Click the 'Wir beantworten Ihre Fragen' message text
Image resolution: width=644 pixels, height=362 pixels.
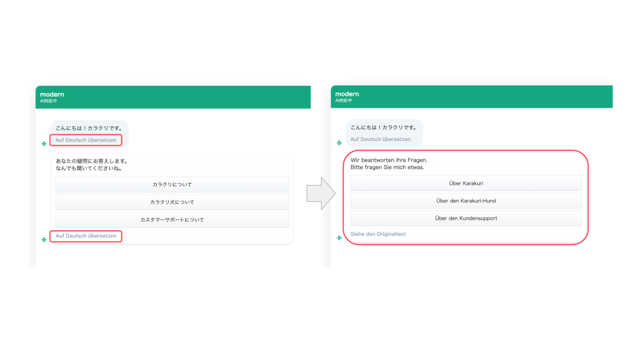pyautogui.click(x=389, y=160)
